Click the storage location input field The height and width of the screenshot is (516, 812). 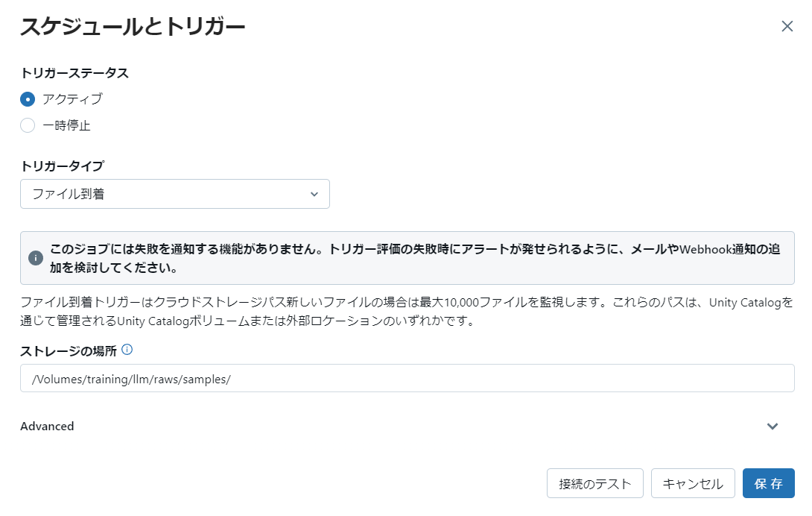click(x=406, y=378)
